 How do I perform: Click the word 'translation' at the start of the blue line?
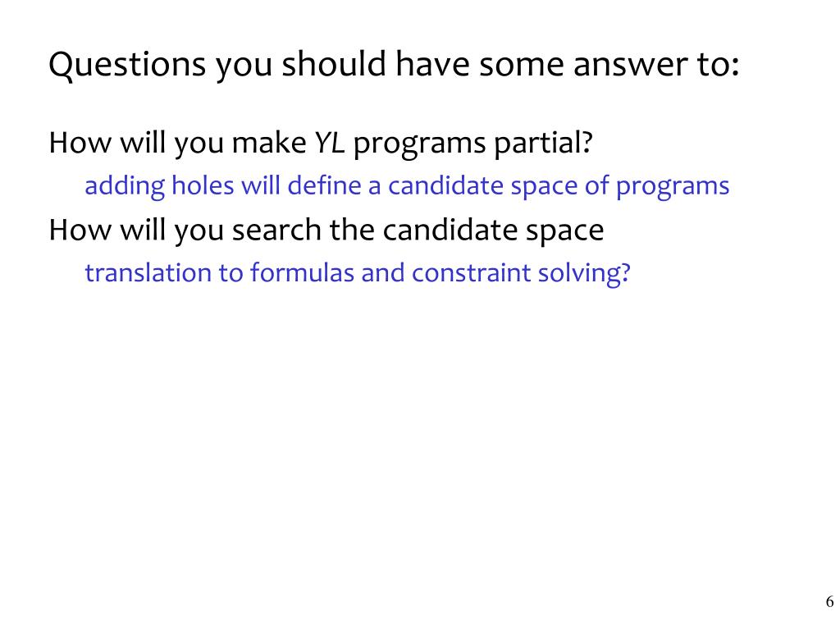tap(148, 272)
